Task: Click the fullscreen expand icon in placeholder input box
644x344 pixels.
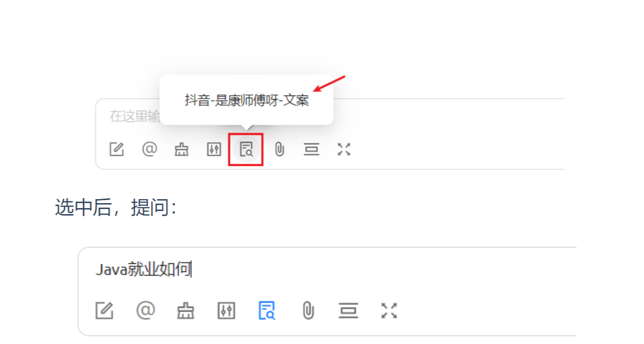Action: pos(344,149)
